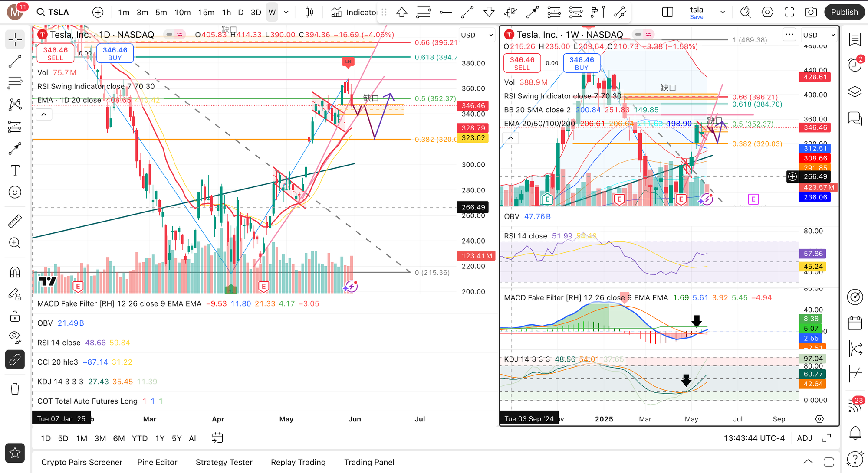Open the help center icon
Image resolution: width=868 pixels, height=473 pixels.
[855, 459]
